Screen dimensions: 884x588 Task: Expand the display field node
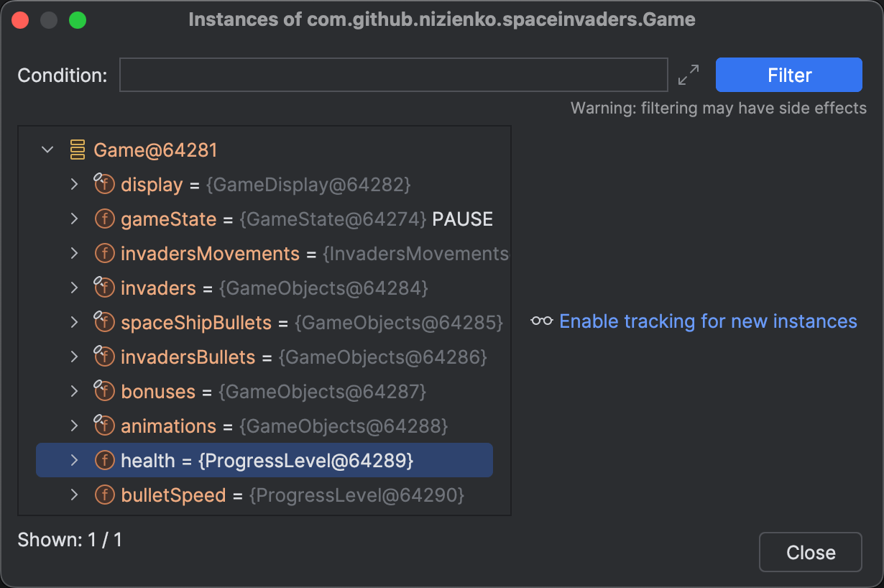[x=74, y=185]
